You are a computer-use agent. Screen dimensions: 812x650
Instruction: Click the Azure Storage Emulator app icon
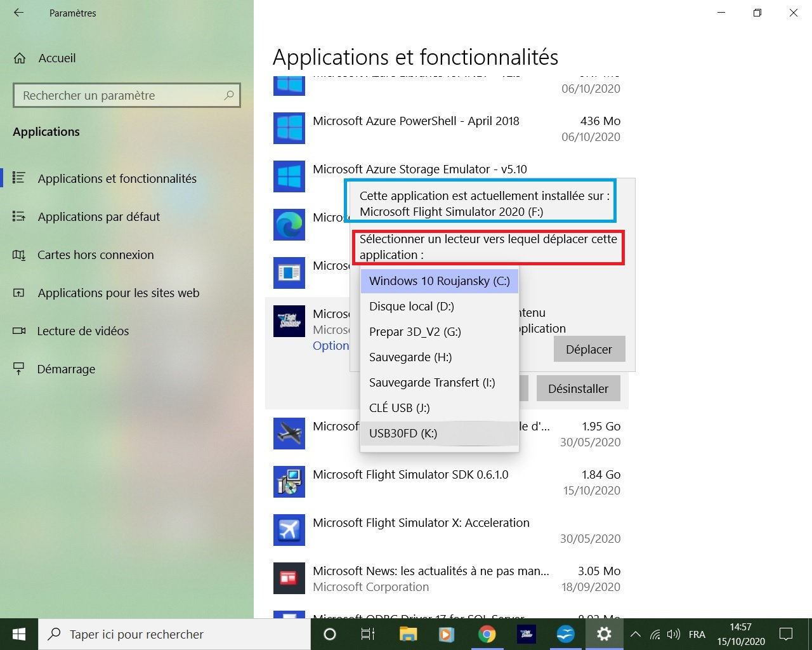[x=289, y=176]
